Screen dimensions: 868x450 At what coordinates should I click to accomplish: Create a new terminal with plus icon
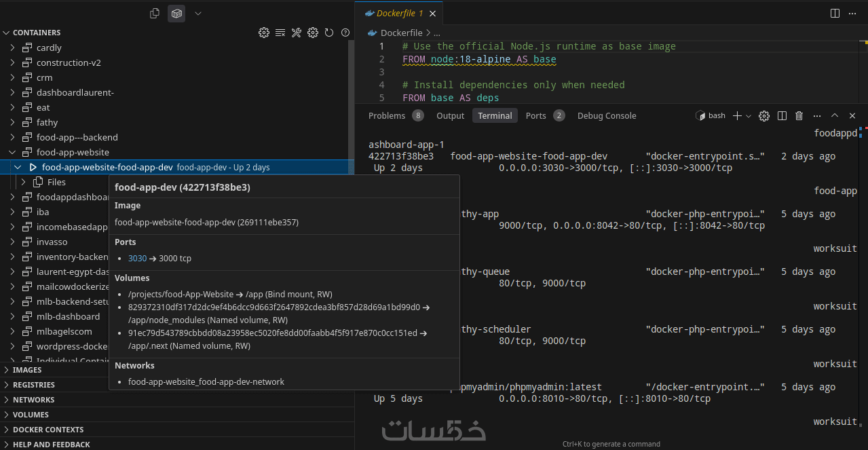(x=737, y=116)
